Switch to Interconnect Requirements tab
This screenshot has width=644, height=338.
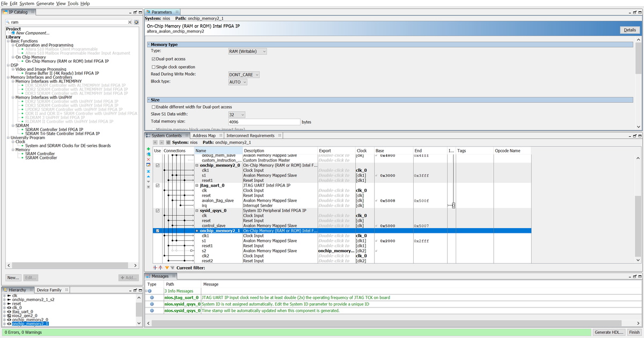[x=250, y=136]
